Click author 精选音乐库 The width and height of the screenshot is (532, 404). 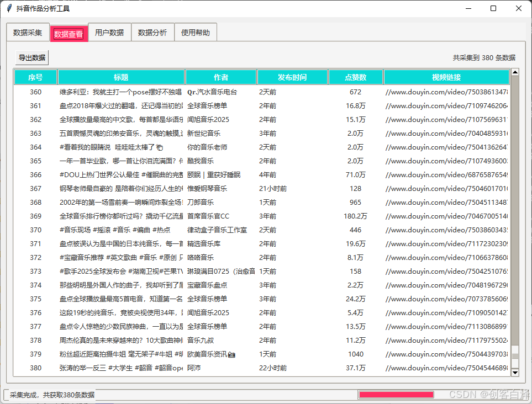(x=203, y=244)
